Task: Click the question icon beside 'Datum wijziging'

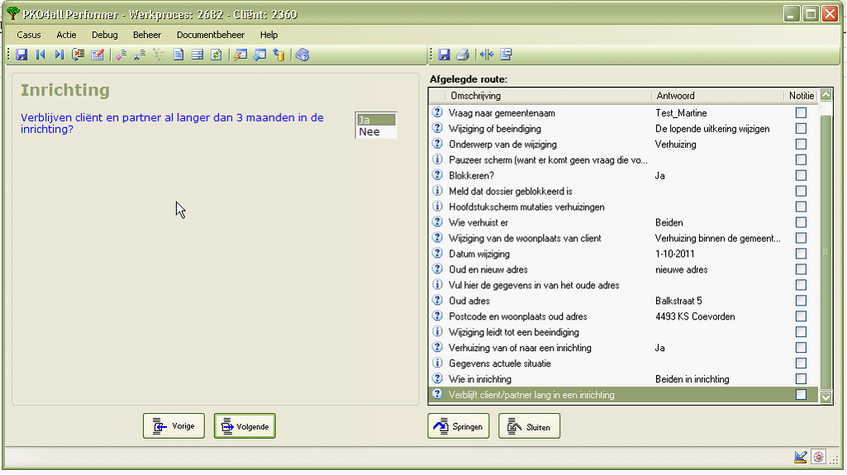Action: click(438, 253)
